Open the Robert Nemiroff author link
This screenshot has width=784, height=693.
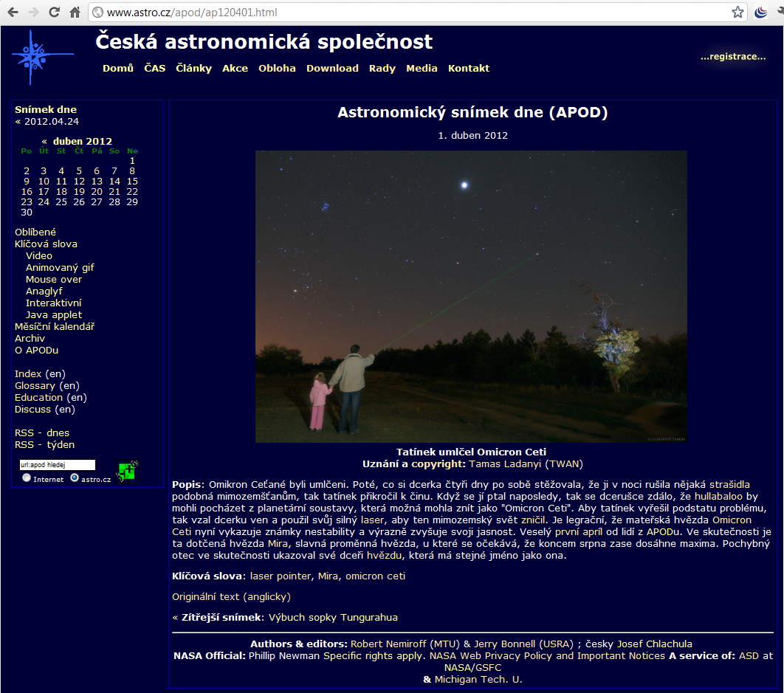[x=388, y=644]
